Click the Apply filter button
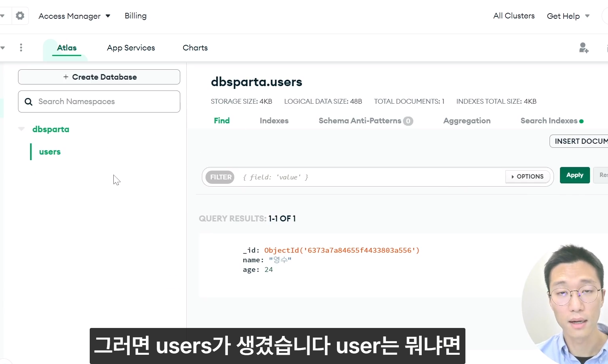Screen dimensions: 608x364 coord(575,175)
